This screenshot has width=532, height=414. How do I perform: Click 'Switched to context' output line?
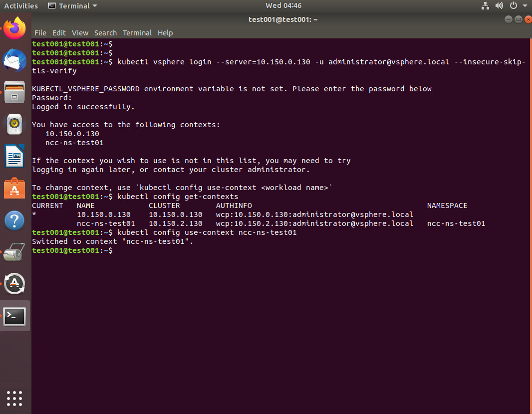pyautogui.click(x=112, y=242)
